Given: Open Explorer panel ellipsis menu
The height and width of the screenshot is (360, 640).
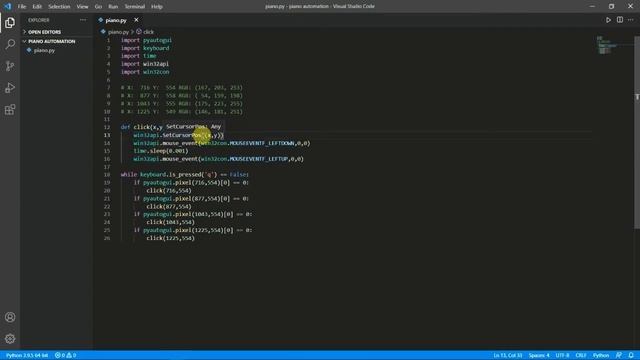Looking at the screenshot, I should point(83,20).
